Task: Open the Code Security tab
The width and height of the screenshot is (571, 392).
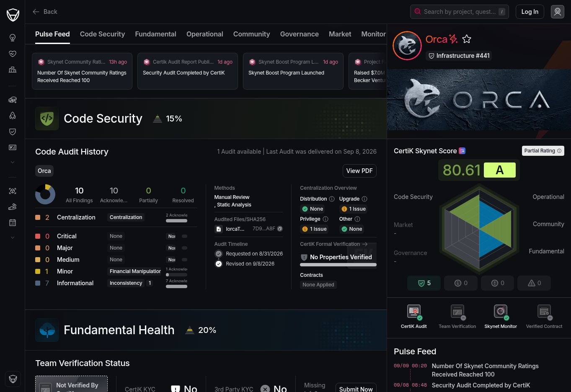Action: point(102,34)
